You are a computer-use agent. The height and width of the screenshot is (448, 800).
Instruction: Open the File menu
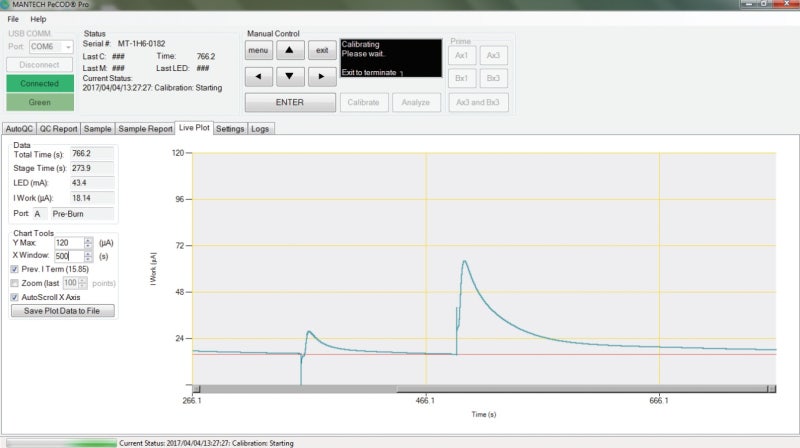(x=13, y=19)
